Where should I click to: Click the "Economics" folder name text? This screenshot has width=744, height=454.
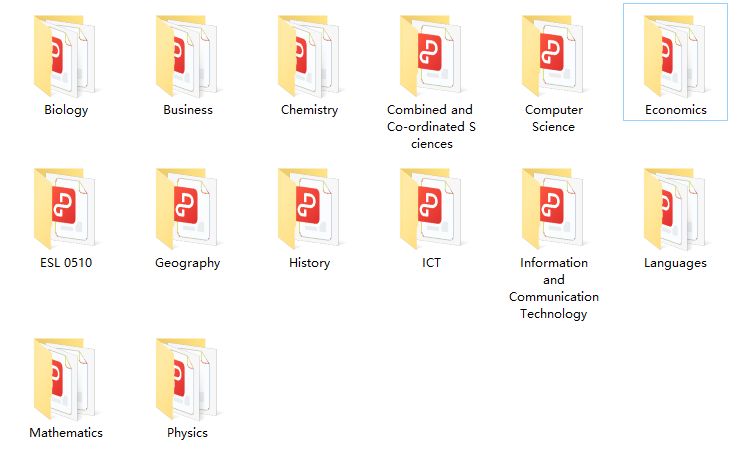[x=675, y=110]
